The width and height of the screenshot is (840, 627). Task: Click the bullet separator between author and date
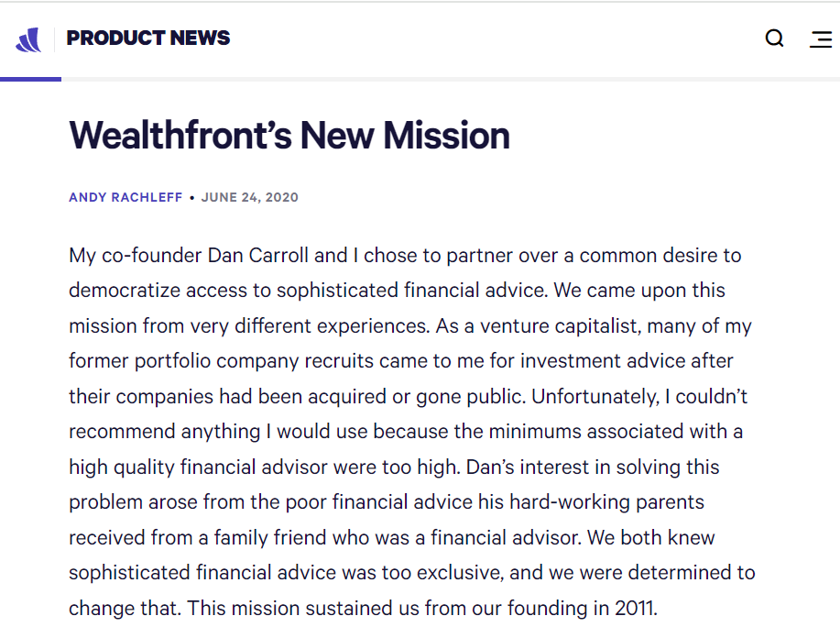pyautogui.click(x=191, y=198)
